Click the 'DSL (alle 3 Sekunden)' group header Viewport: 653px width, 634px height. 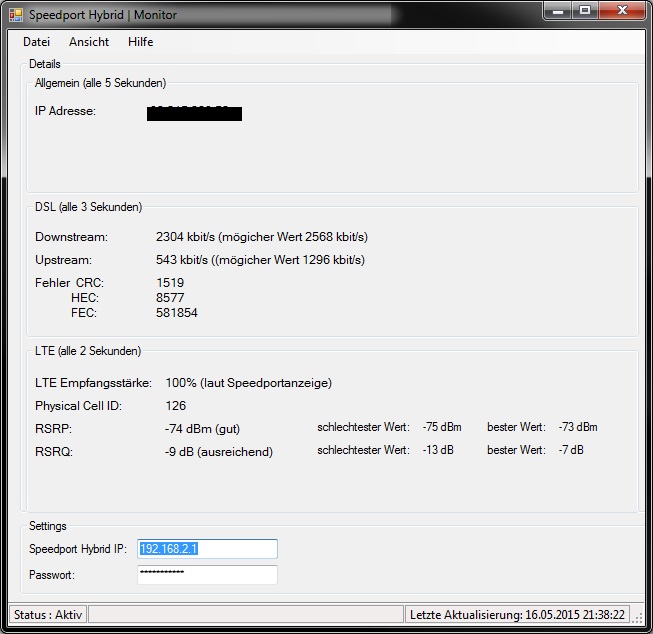[88, 207]
